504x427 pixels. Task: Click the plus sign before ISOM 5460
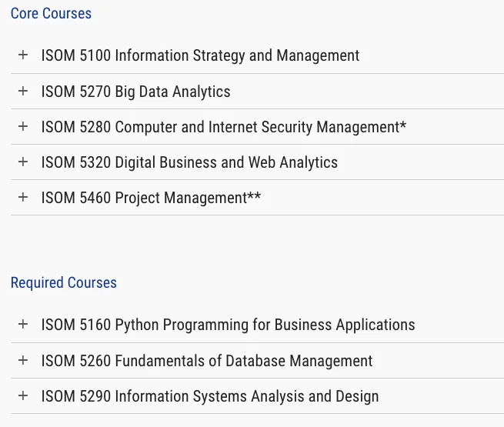(23, 197)
